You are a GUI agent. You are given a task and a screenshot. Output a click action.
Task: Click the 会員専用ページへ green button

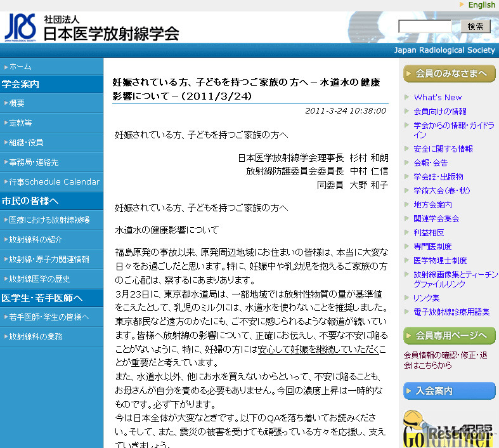pyautogui.click(x=449, y=336)
